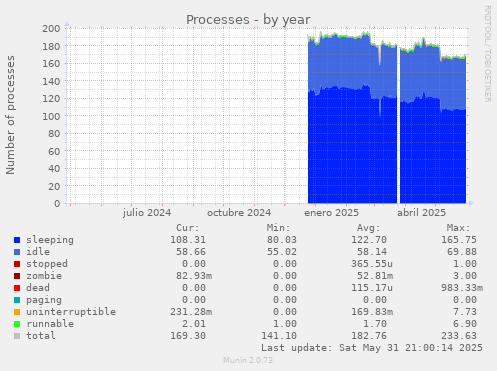Click runnable current value 2.01
The width and height of the screenshot is (497, 371).
point(194,324)
